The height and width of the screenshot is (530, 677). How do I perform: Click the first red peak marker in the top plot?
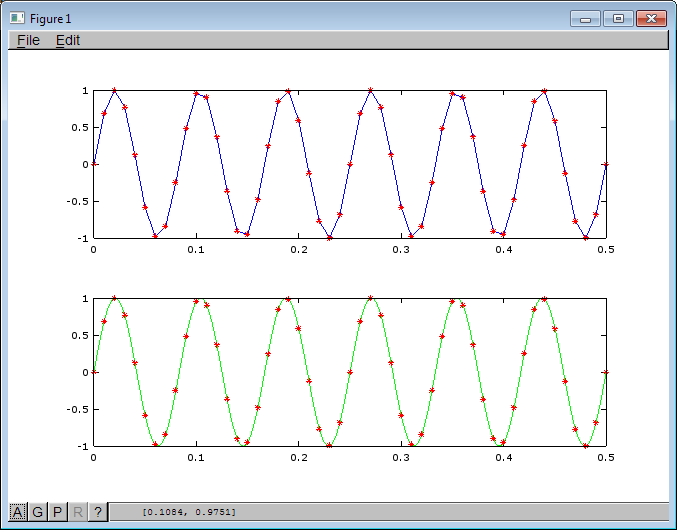[114, 91]
